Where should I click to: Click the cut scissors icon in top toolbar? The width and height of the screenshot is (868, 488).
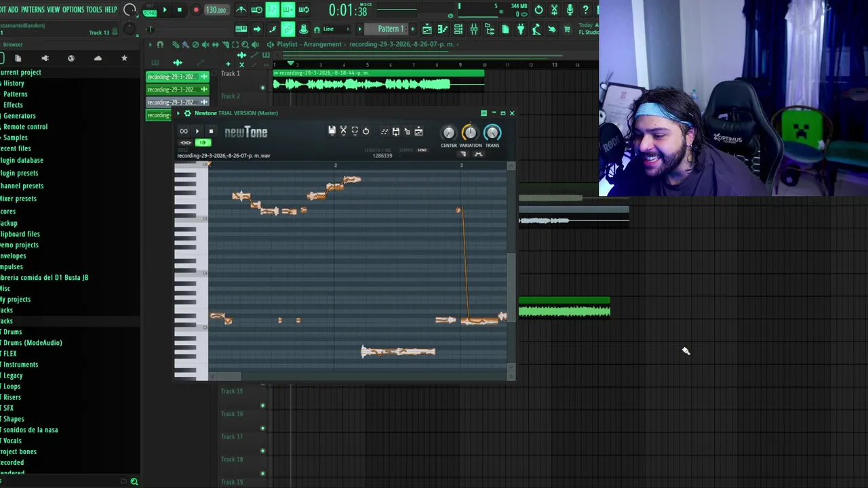pyautogui.click(x=554, y=9)
